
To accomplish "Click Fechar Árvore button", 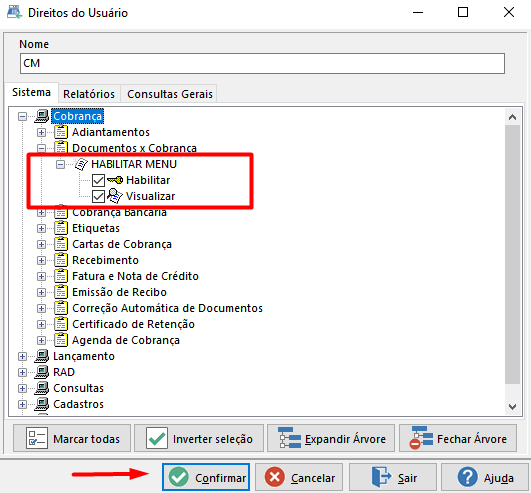I will [458, 438].
